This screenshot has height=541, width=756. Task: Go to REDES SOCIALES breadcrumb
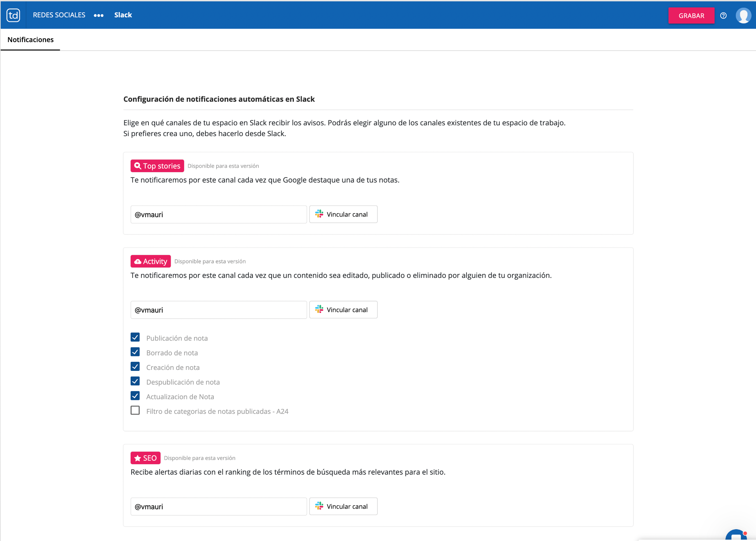pyautogui.click(x=59, y=15)
